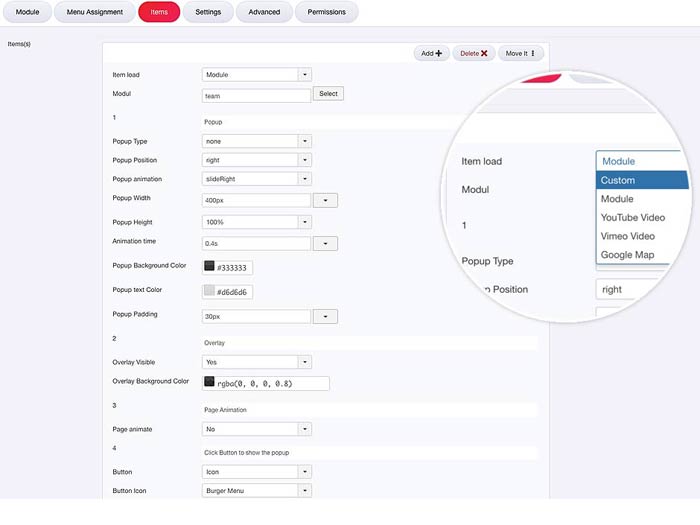Click the Popup Width input field
700x525 pixels.
point(256,200)
